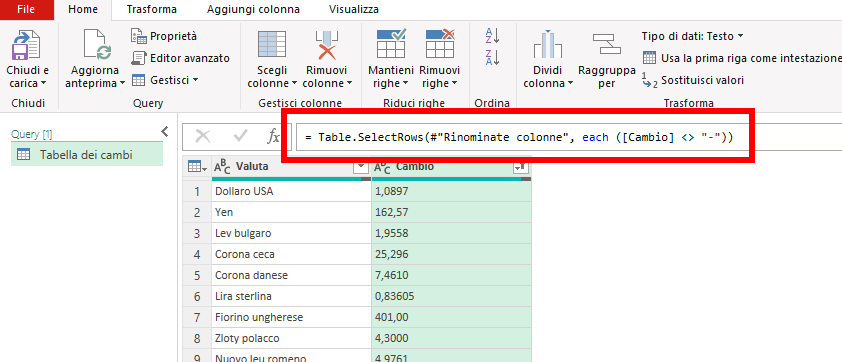
Task: Open the Editor avanzato
Action: tap(180, 58)
